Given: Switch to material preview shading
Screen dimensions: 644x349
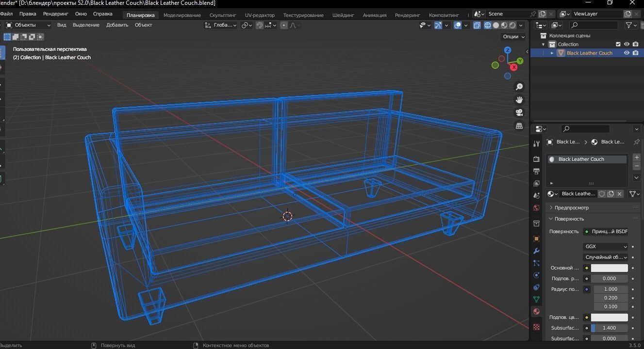Looking at the screenshot, I should tap(504, 25).
